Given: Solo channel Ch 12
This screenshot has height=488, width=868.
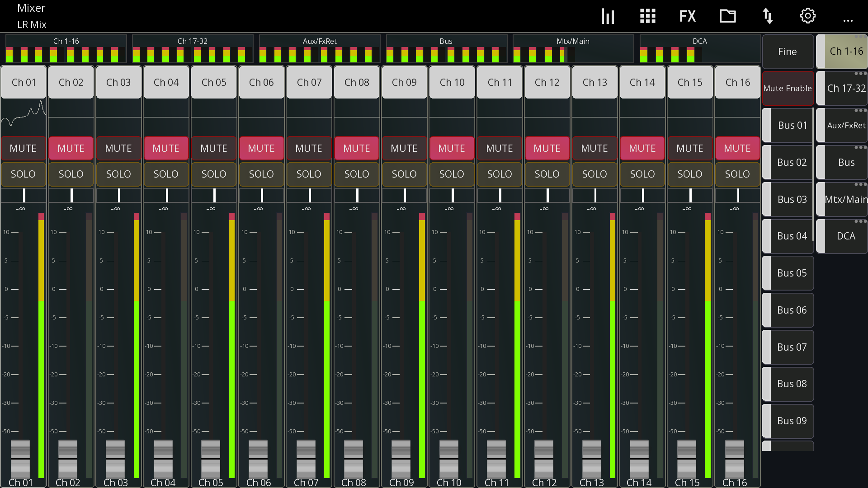Looking at the screenshot, I should 547,174.
